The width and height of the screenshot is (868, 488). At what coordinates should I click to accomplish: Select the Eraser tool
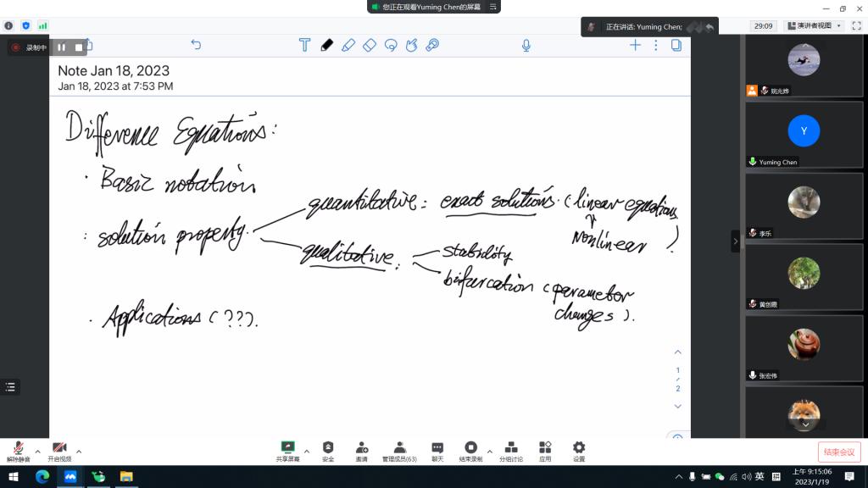[370, 45]
